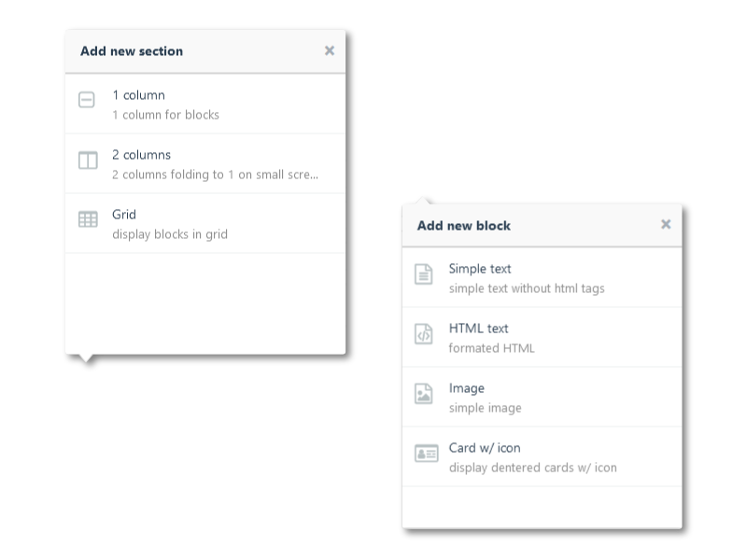747x560 pixels.
Task: Click "simple text without html tags" description
Action: [x=527, y=288]
